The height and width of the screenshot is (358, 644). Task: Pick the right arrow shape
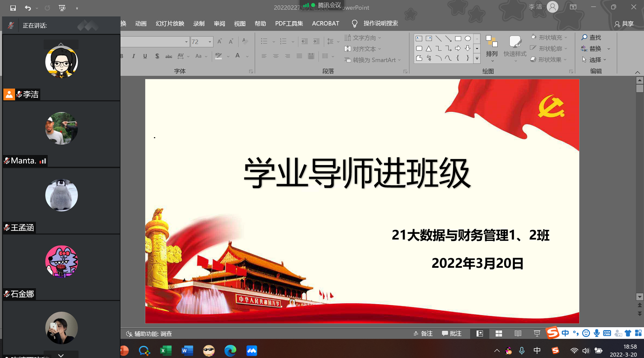458,48
